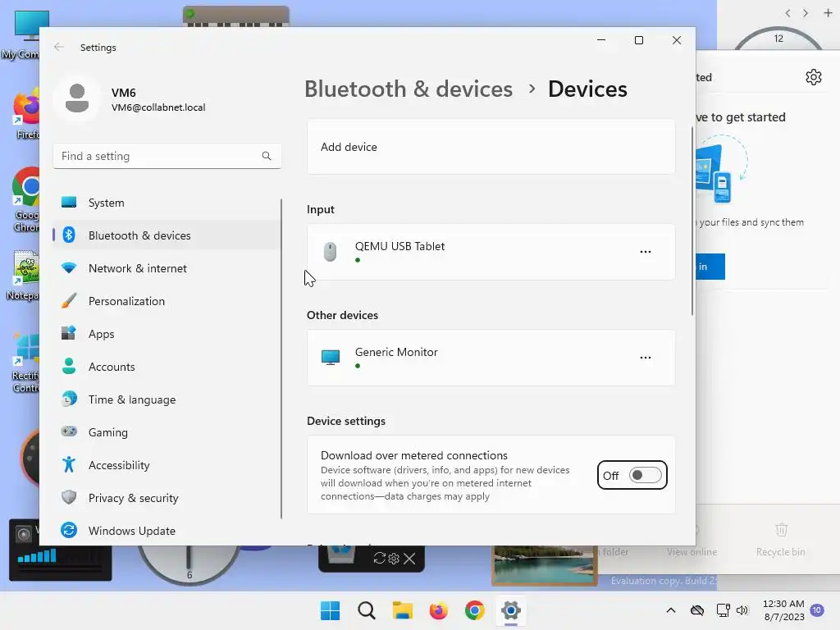This screenshot has width=840, height=630.
Task: Go to Personalization settings
Action: [x=167, y=301]
